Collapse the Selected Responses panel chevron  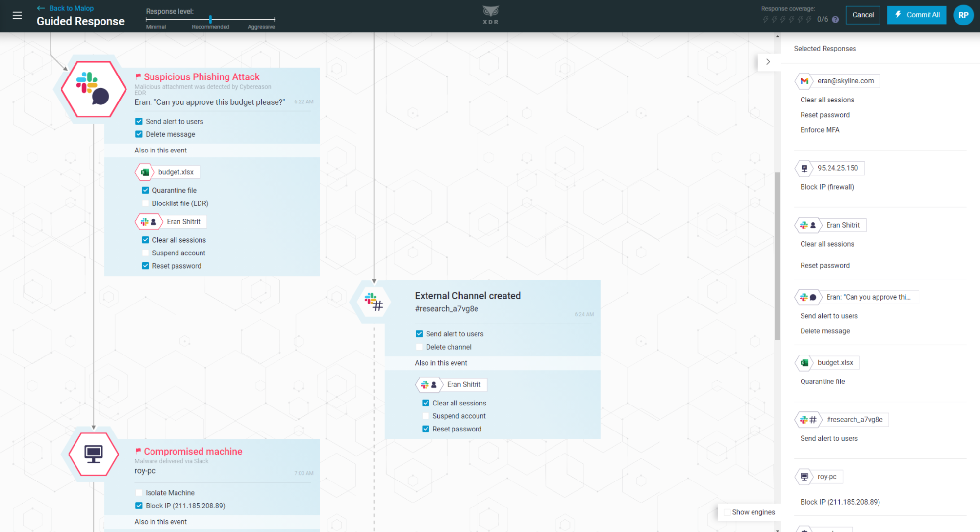(768, 62)
